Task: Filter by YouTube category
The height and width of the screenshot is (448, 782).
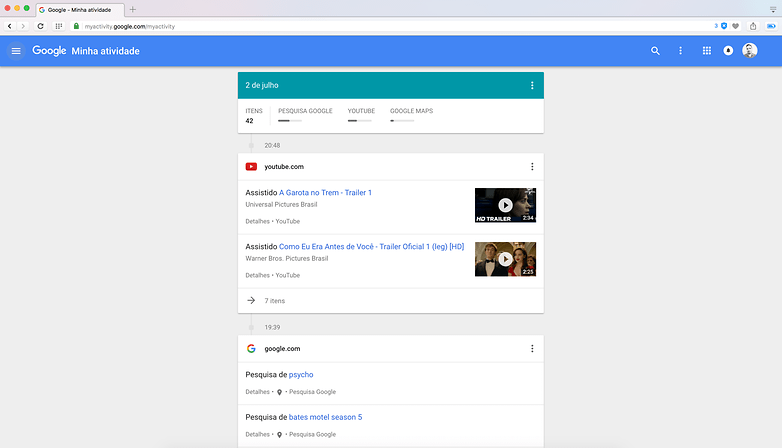Action: (x=361, y=114)
